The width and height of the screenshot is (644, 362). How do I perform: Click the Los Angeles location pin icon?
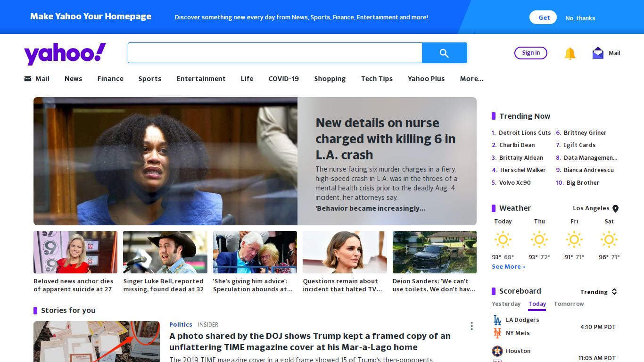coord(615,208)
